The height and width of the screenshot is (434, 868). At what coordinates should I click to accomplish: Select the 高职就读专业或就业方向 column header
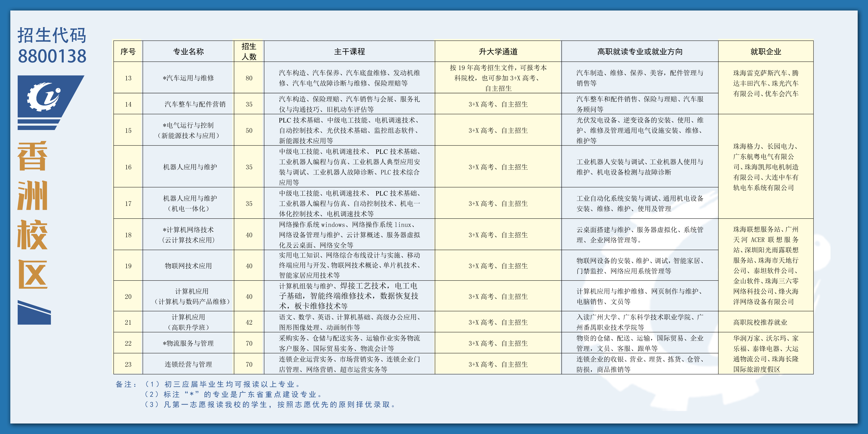pos(640,52)
